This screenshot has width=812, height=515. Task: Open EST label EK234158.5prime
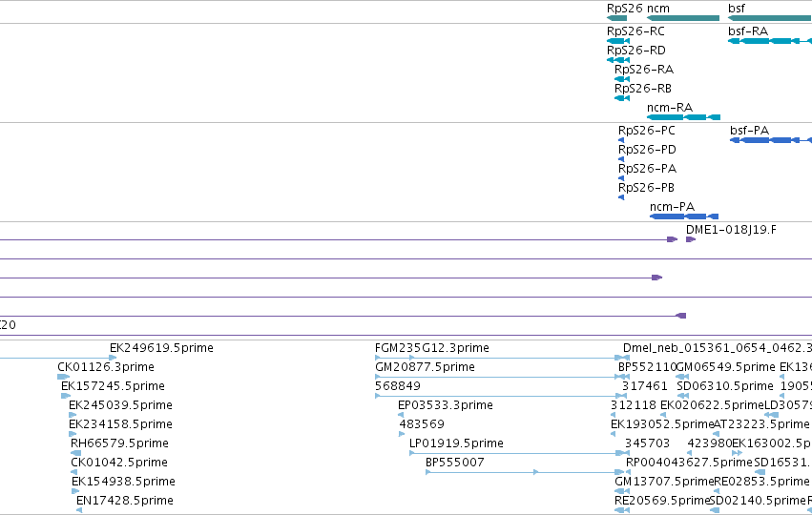[x=120, y=424]
